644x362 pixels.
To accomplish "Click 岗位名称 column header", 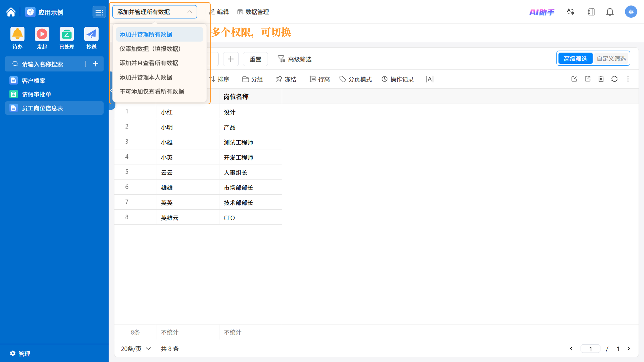I will pyautogui.click(x=251, y=96).
